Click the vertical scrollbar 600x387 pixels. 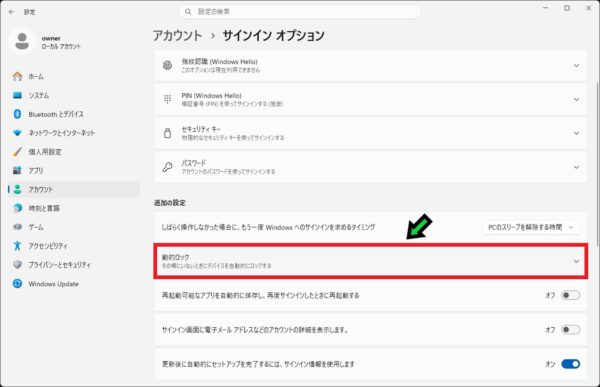coord(597,165)
